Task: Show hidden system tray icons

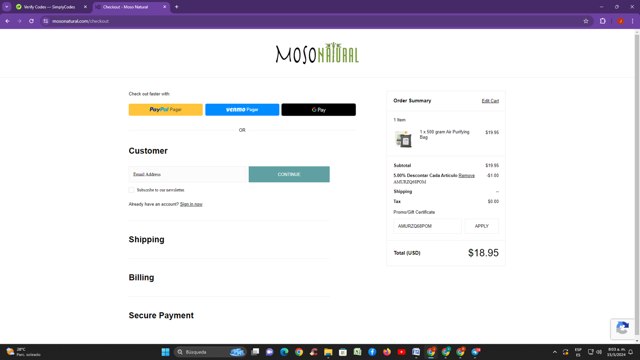Action: pos(555,352)
